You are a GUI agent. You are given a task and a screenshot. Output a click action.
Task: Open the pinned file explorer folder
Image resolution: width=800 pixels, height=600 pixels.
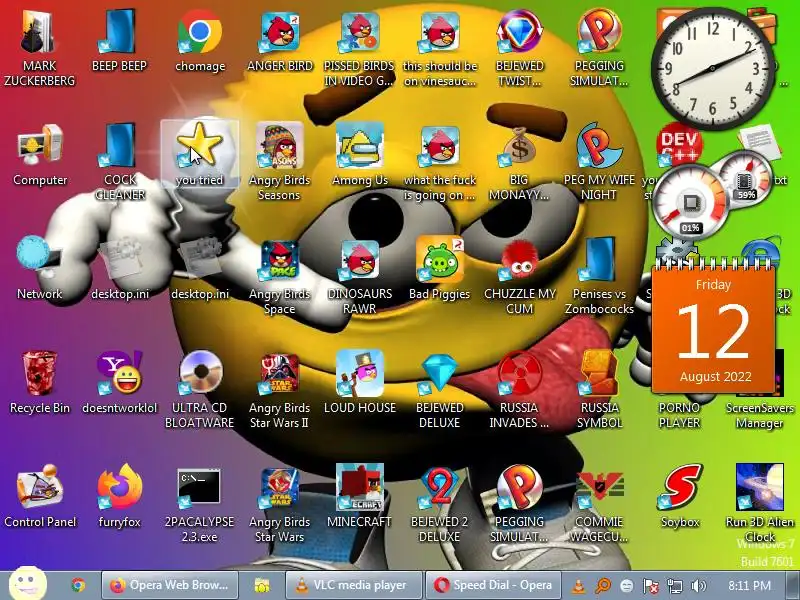[262, 585]
